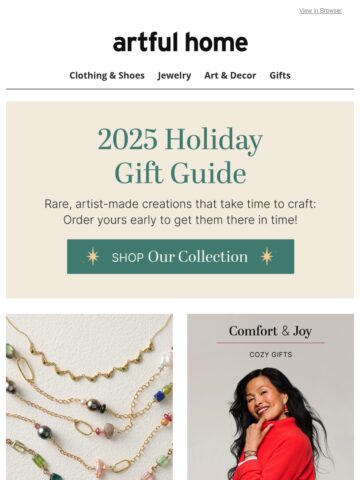This screenshot has width=360, height=480.
Task: Click the artful home logo
Action: pos(180,42)
